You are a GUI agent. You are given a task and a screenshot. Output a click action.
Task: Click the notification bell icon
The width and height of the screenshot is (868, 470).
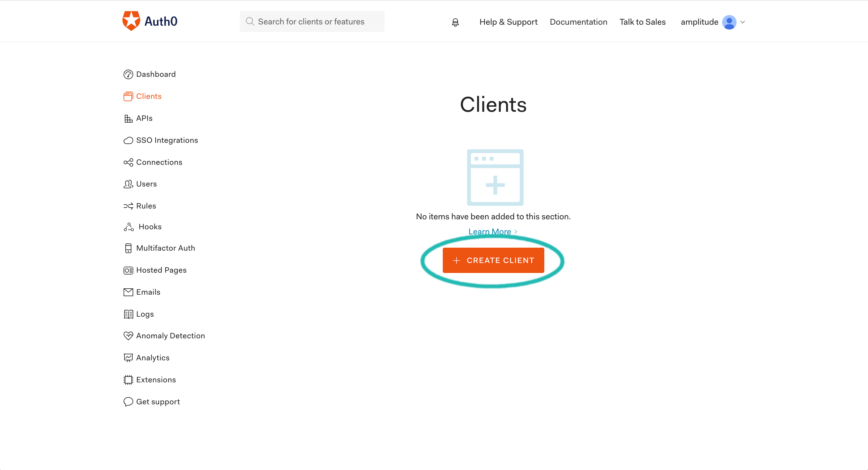[455, 22]
